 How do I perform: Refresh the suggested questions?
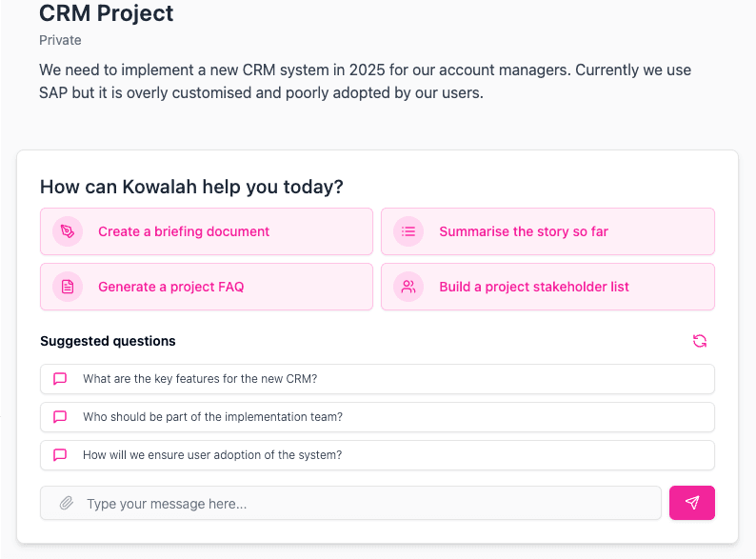(x=700, y=341)
